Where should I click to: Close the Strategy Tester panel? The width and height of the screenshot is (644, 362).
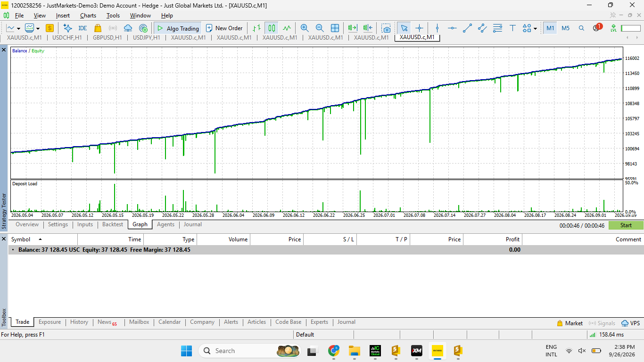(x=4, y=49)
